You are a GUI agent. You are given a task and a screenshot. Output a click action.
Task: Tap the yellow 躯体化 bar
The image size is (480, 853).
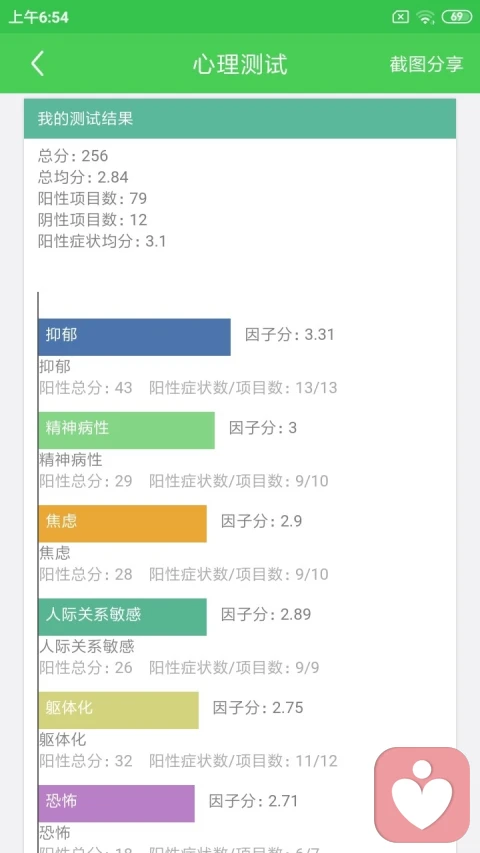click(x=119, y=710)
